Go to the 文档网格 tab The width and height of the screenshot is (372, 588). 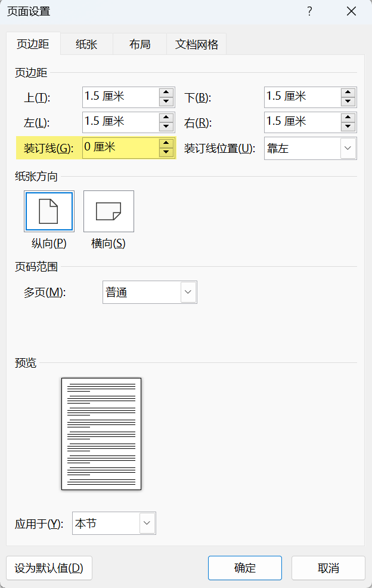click(x=197, y=44)
